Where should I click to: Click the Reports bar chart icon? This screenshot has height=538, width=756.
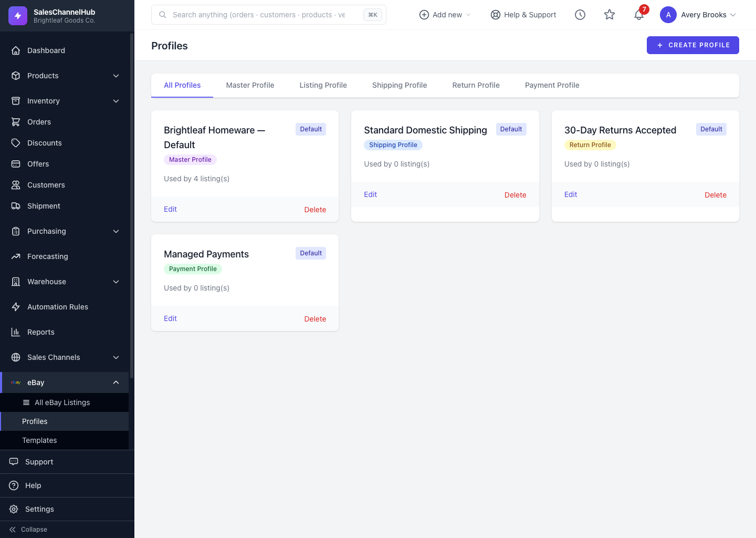click(x=16, y=332)
